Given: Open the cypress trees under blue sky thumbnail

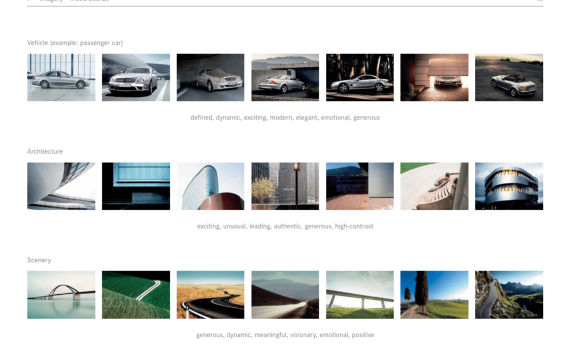Looking at the screenshot, I should point(434,295).
